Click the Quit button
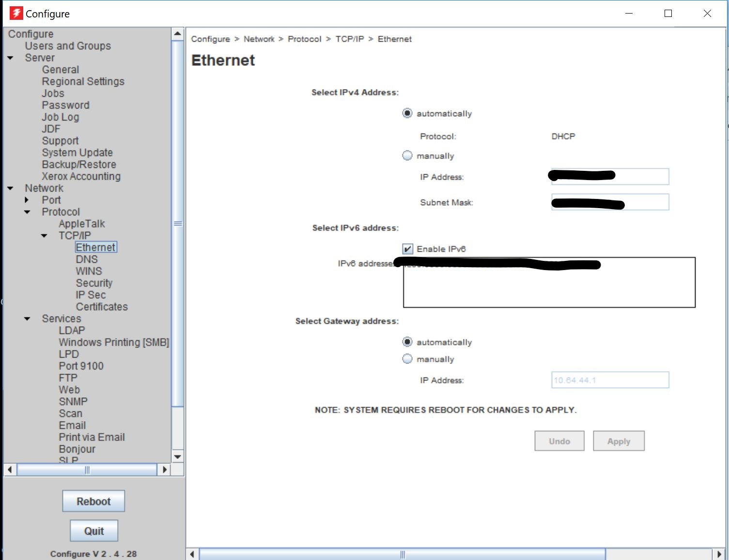The height and width of the screenshot is (560, 729). point(93,530)
